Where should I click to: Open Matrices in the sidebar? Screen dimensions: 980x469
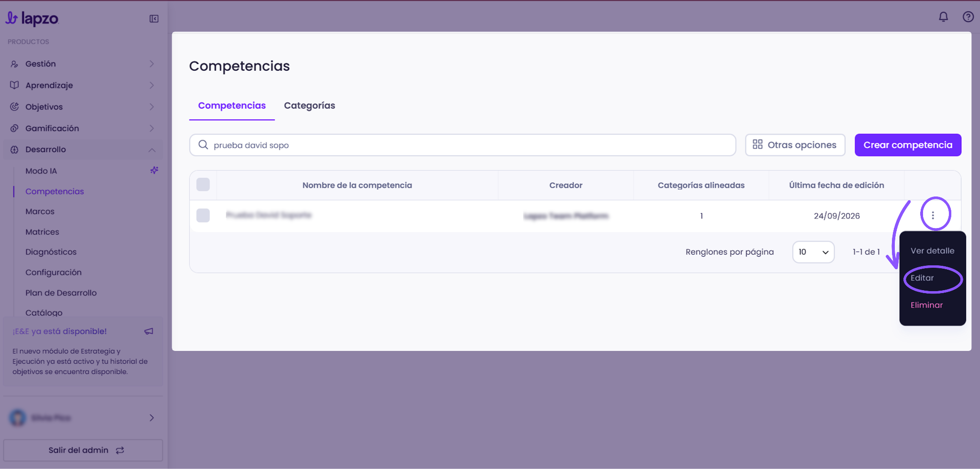[42, 232]
